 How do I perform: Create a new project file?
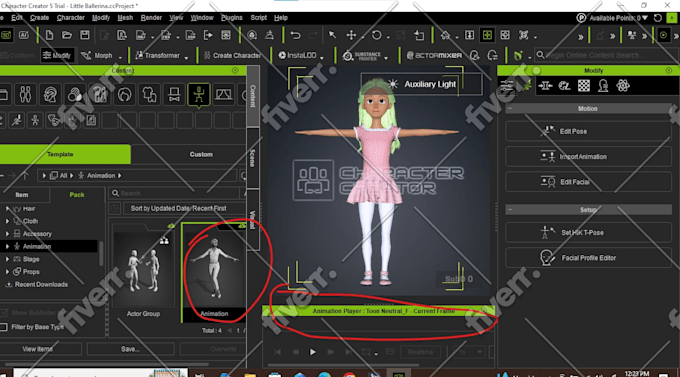pos(49,35)
